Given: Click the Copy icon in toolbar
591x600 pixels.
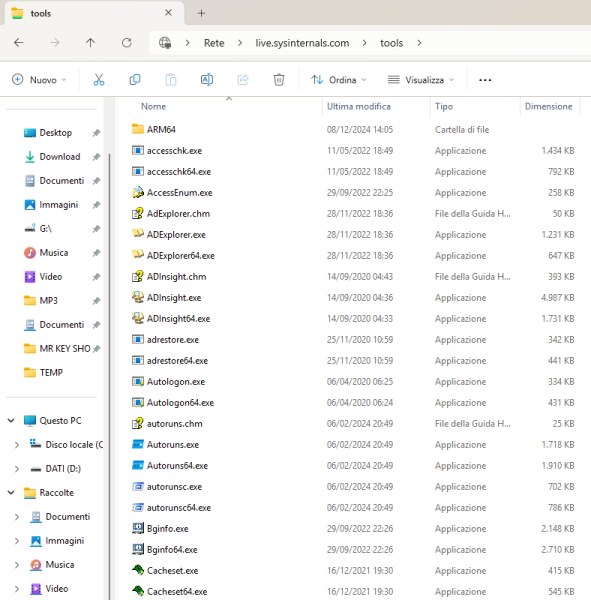Looking at the screenshot, I should click(x=135, y=80).
